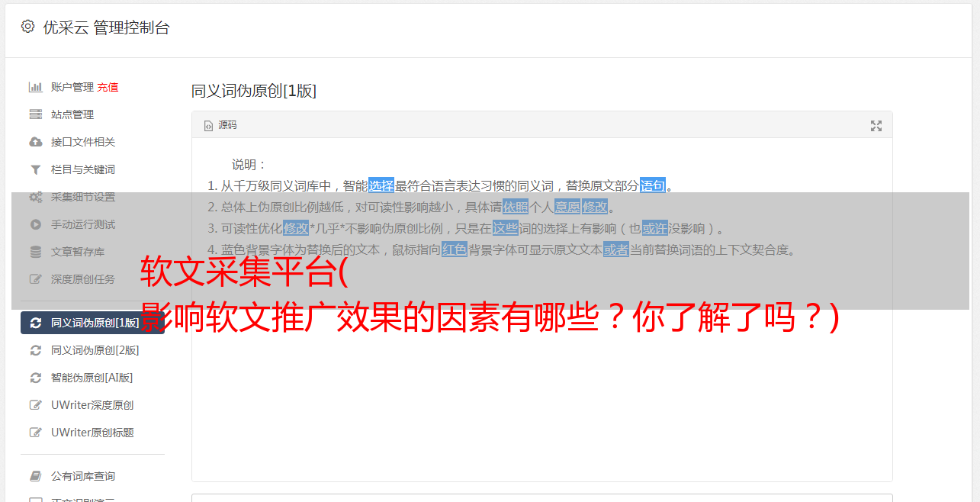The height and width of the screenshot is (502, 980).
Task: Click the 手动运行测试 play icon
Action: (35, 224)
